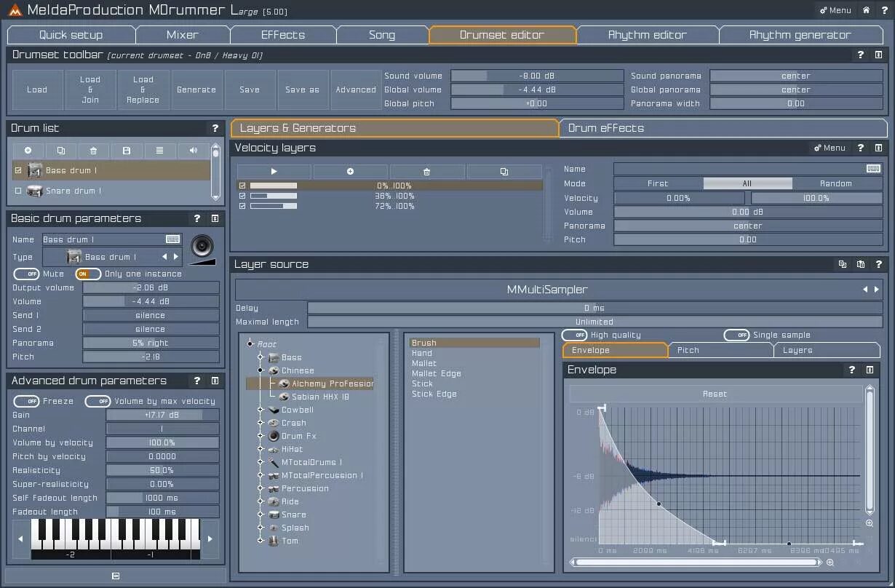
Task: Click the envelope Reset button
Action: (x=715, y=394)
